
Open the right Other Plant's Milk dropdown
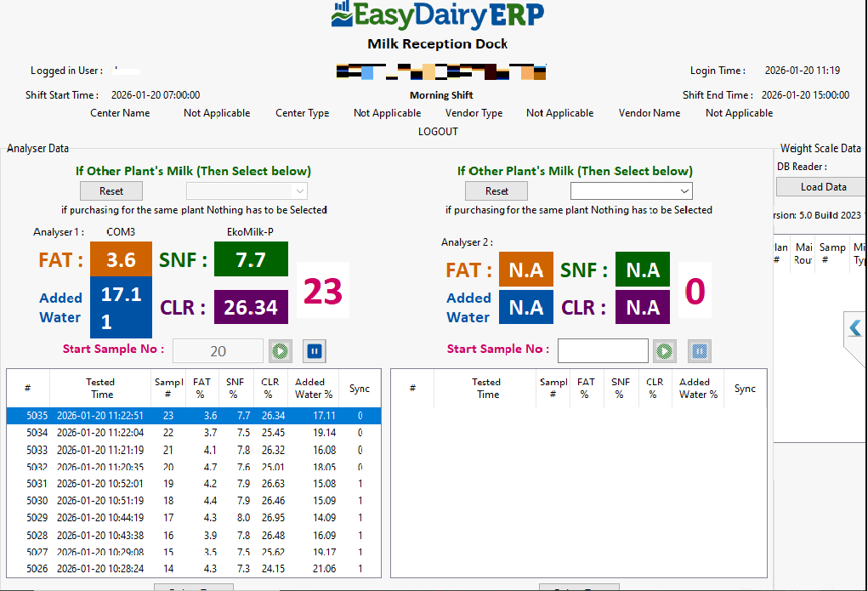pos(631,190)
